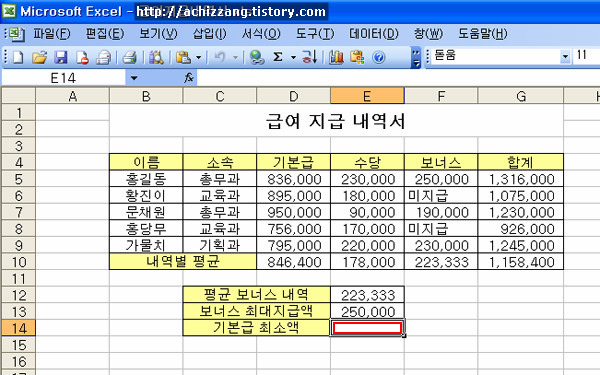600x375 pixels.
Task: Sort ascending with the arrow icon
Action: coord(310,57)
